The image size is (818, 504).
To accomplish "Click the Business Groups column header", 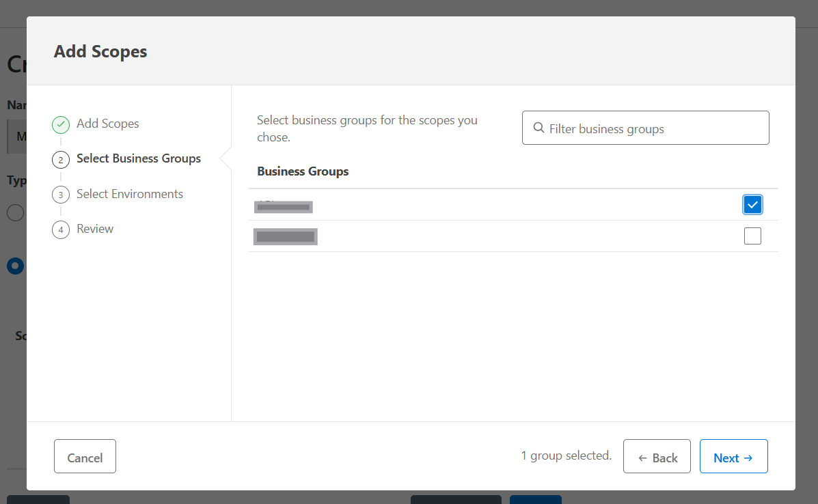I will 303,171.
